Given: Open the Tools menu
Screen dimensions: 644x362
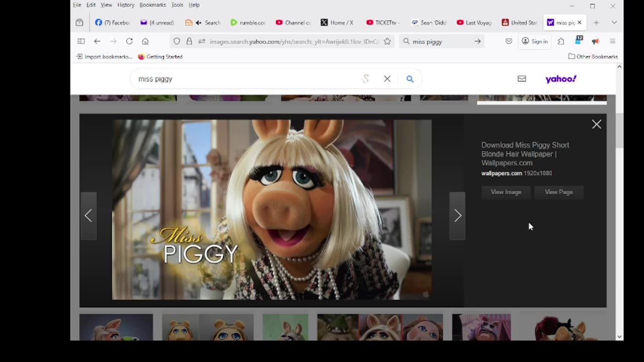Looking at the screenshot, I should (177, 5).
